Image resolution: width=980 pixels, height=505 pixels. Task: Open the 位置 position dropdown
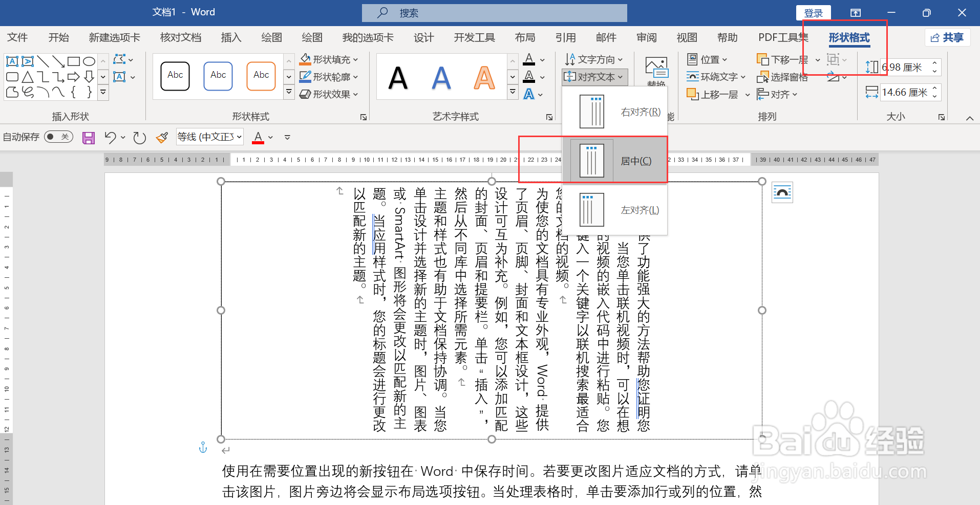click(x=707, y=59)
